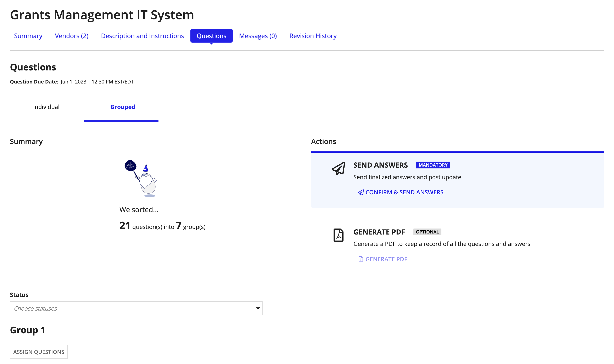This screenshot has height=364, width=614.
Task: Click the Grants Management IT System title
Action: point(102,15)
